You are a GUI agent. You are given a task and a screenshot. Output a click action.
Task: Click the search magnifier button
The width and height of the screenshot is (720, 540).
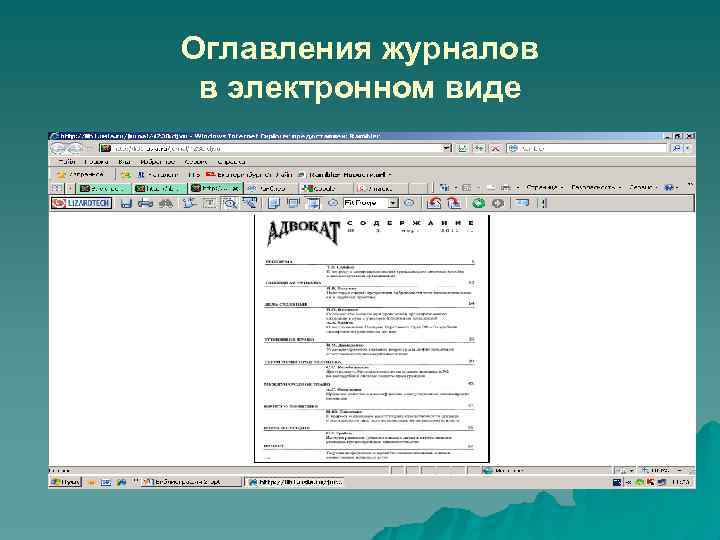(x=676, y=148)
